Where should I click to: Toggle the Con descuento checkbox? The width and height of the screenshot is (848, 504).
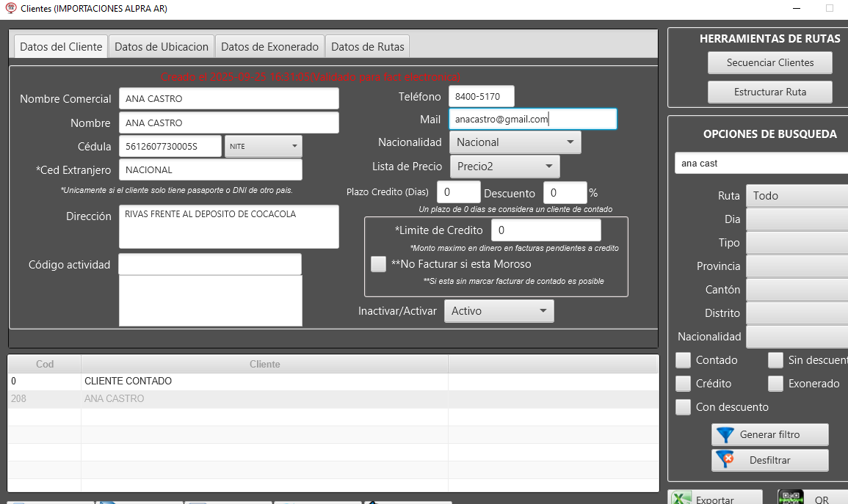[684, 407]
